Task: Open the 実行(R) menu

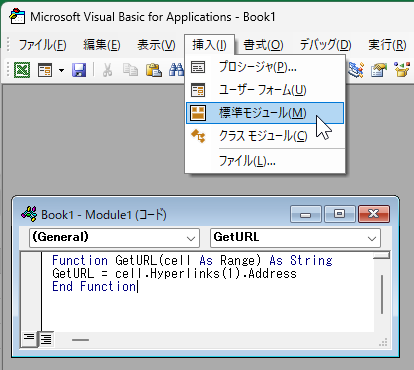Action: (x=387, y=45)
